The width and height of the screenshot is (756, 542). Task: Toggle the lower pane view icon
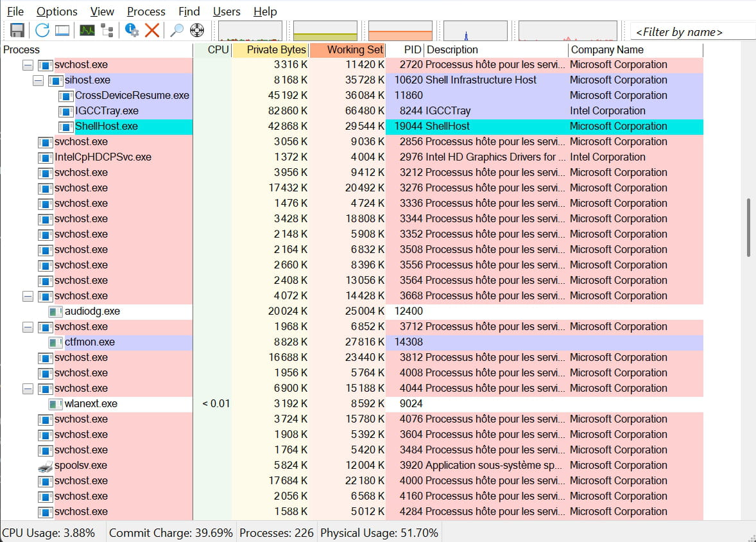(x=62, y=30)
